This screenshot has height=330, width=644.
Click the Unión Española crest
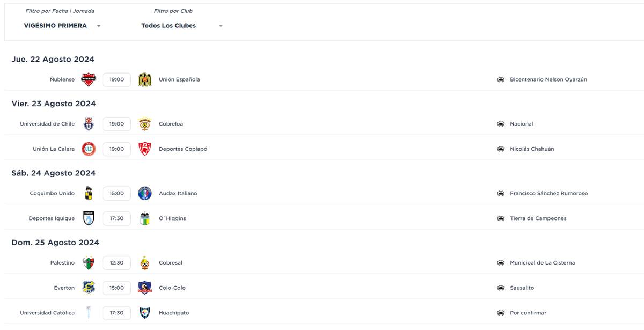(x=145, y=79)
